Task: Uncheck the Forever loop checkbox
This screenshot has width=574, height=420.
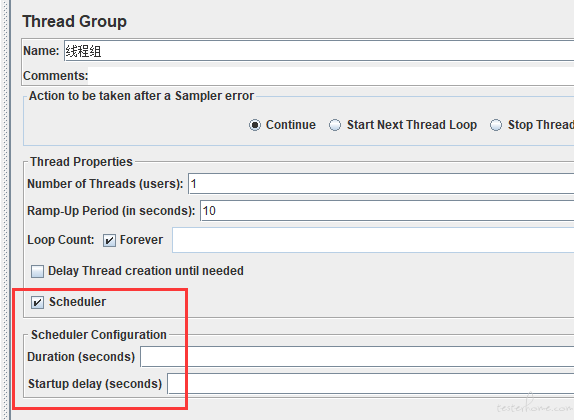Action: (x=109, y=241)
